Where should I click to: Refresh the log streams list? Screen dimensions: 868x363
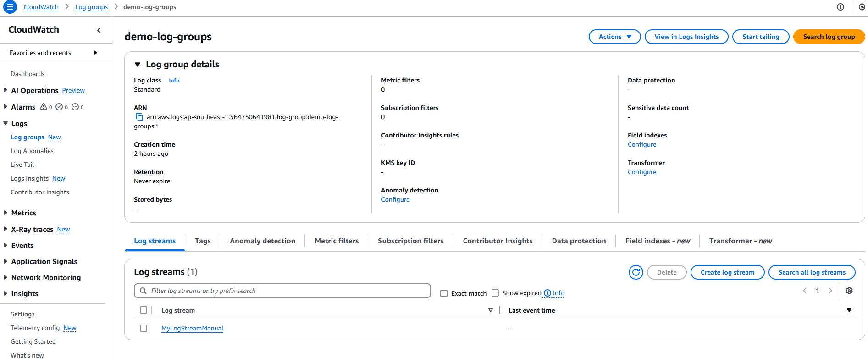(636, 272)
